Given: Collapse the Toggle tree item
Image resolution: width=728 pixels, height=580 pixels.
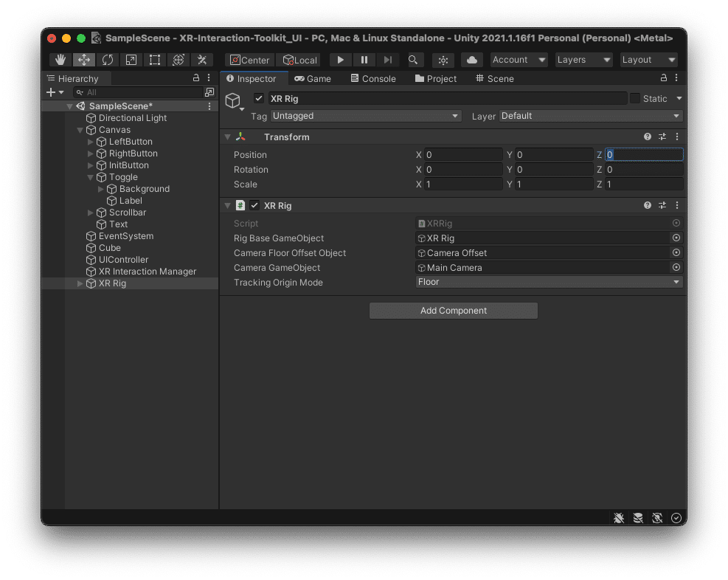Looking at the screenshot, I should pyautogui.click(x=91, y=177).
